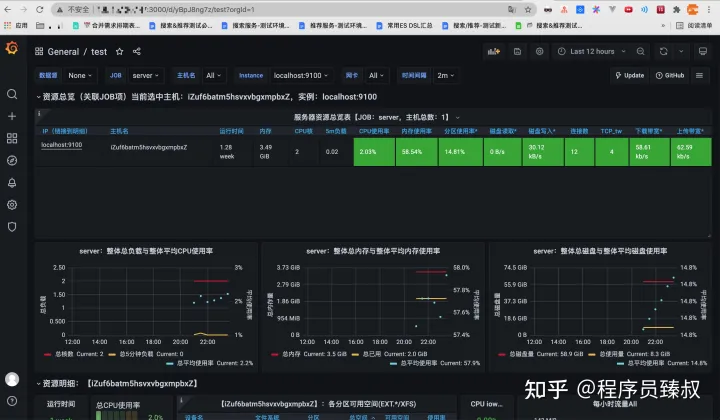Open the 常用ES DSL汇总 bookmark
The height and width of the screenshot is (420, 720).
(x=405, y=26)
